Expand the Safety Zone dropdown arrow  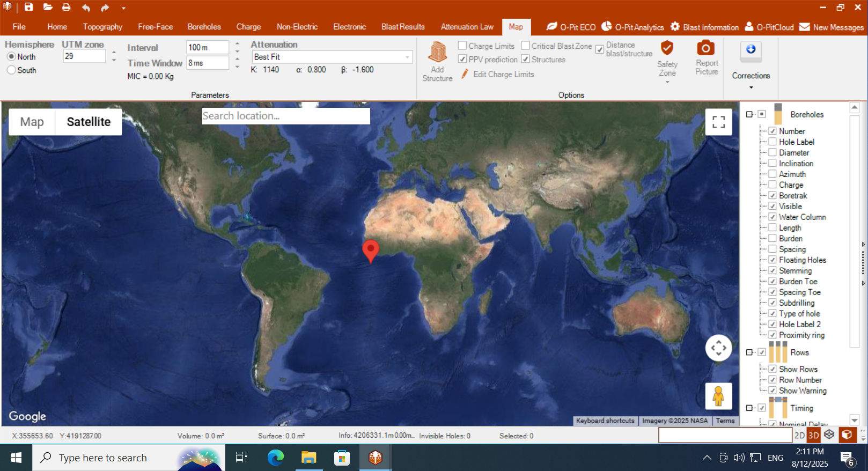tap(667, 82)
